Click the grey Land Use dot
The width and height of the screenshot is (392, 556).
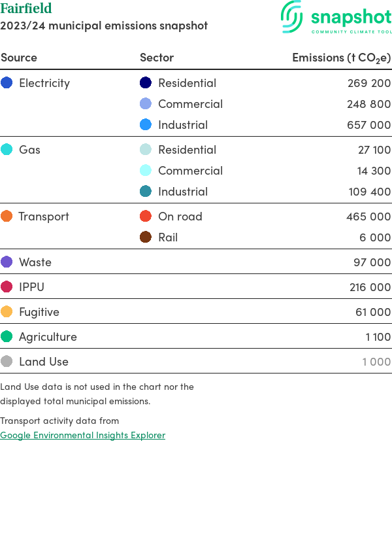[7, 361]
